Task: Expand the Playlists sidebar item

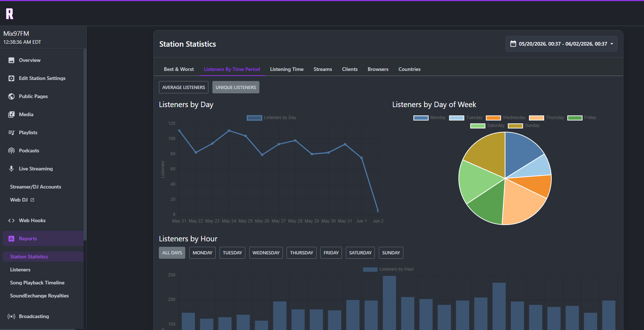Action: [43, 132]
